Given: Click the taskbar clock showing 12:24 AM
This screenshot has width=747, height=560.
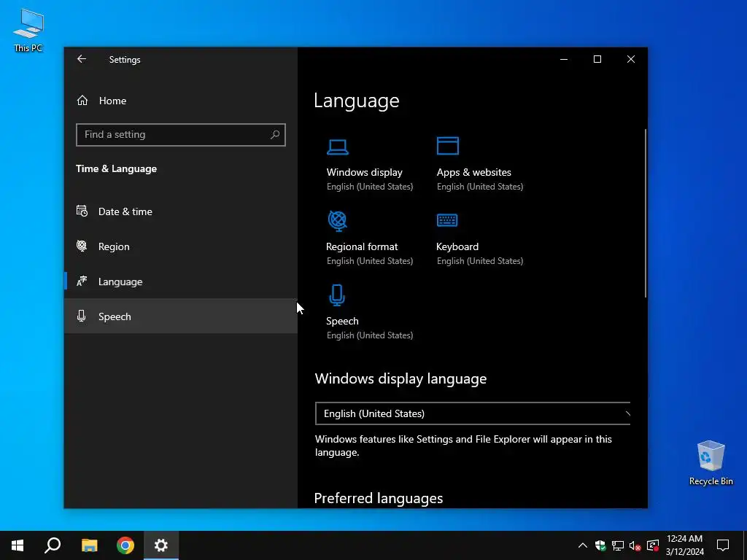Looking at the screenshot, I should 684,545.
